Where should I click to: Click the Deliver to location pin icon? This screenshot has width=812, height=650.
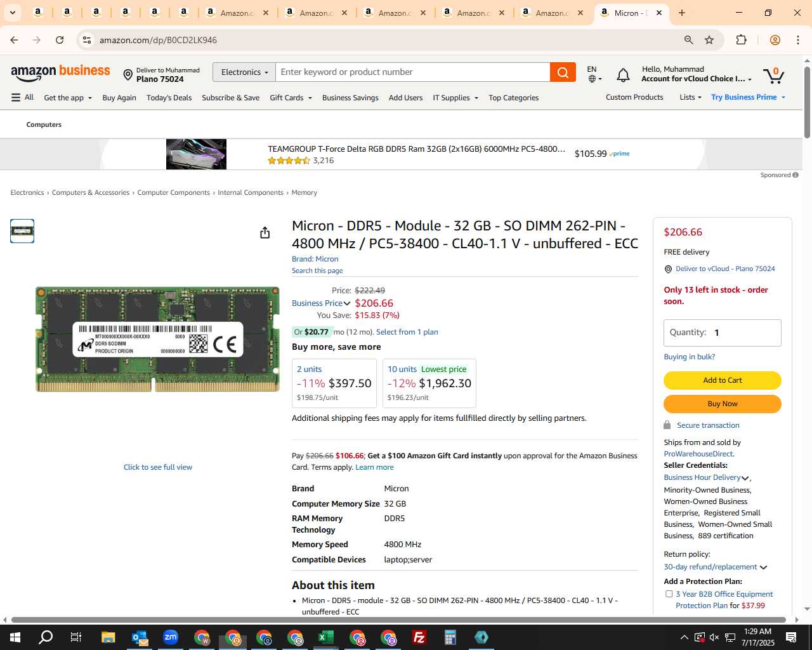point(128,76)
